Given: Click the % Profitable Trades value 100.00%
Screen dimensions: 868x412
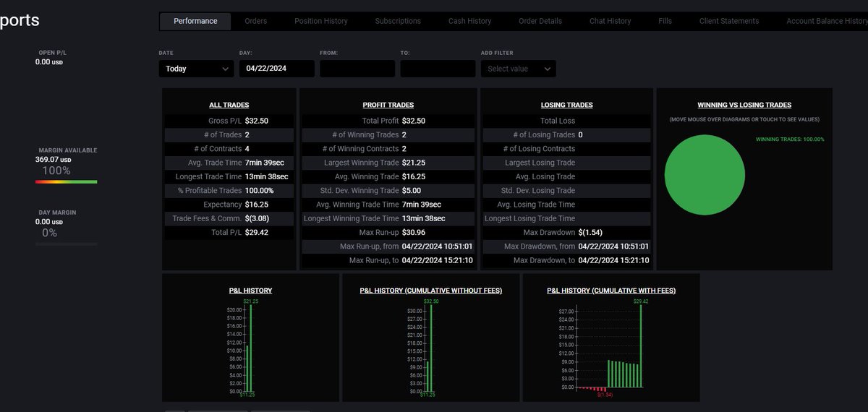Looking at the screenshot, I should [260, 190].
